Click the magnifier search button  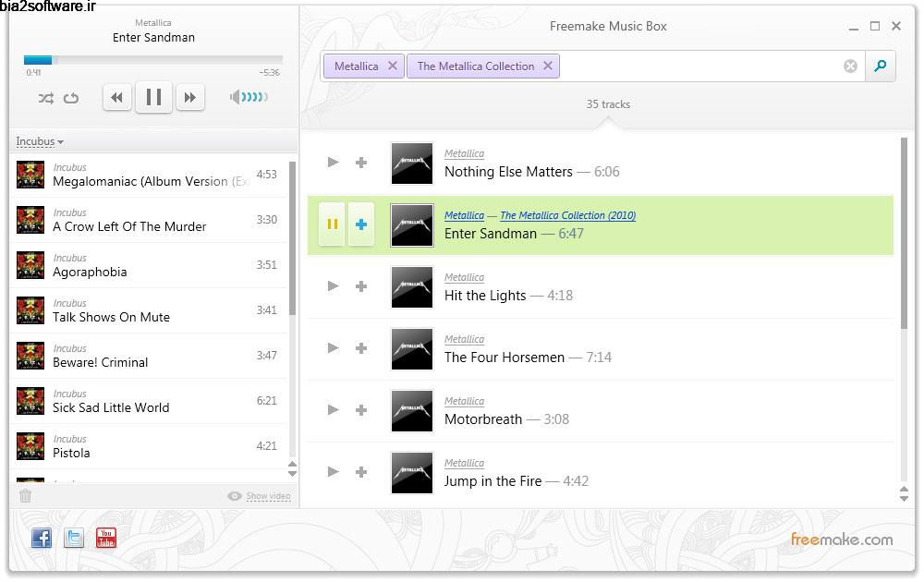881,66
